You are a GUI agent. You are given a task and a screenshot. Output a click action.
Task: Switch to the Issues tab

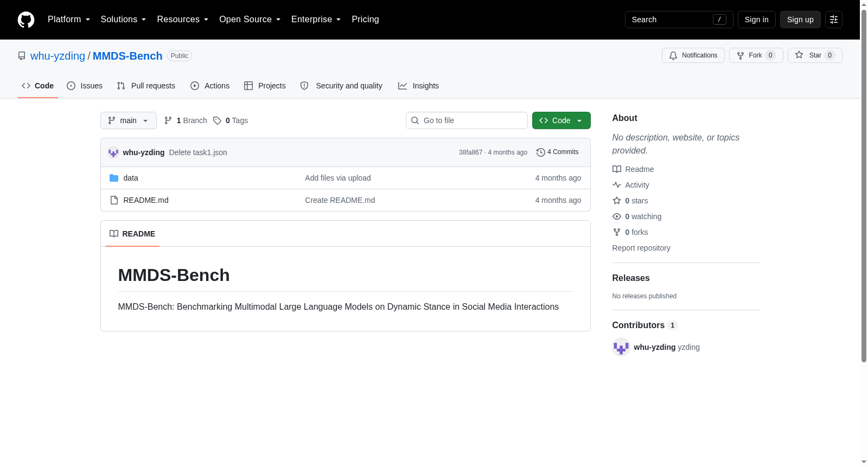85,86
